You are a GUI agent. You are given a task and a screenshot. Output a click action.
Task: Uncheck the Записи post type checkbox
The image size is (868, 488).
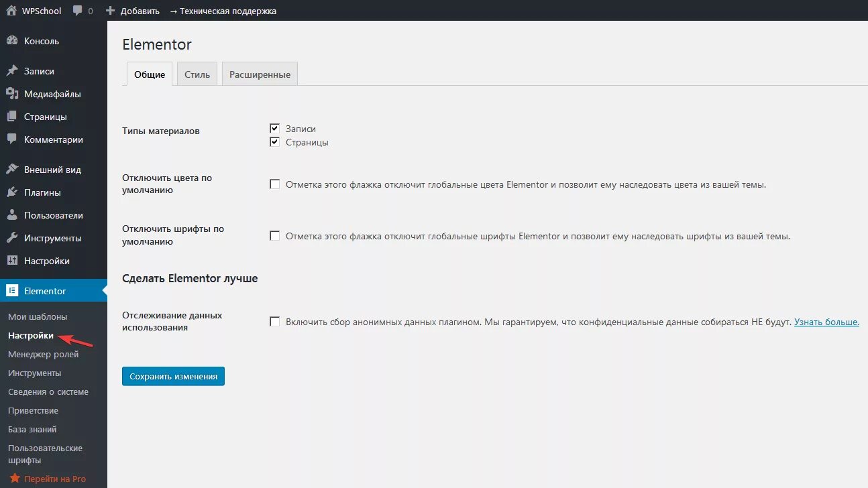coord(274,128)
